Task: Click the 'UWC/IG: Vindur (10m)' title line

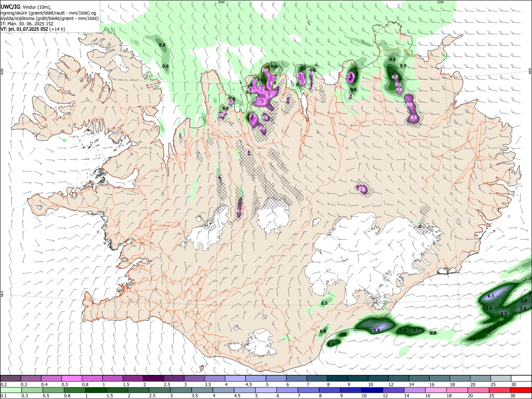Action: point(25,7)
